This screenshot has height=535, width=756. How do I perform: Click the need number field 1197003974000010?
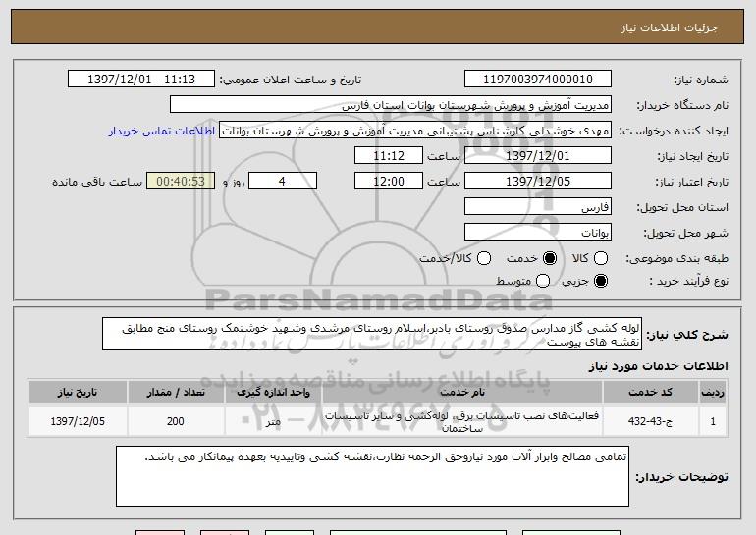point(538,80)
